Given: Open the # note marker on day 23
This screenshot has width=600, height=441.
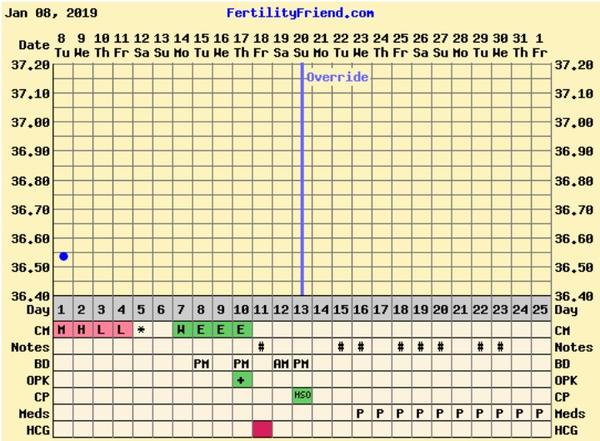Looking at the screenshot, I should 500,347.
